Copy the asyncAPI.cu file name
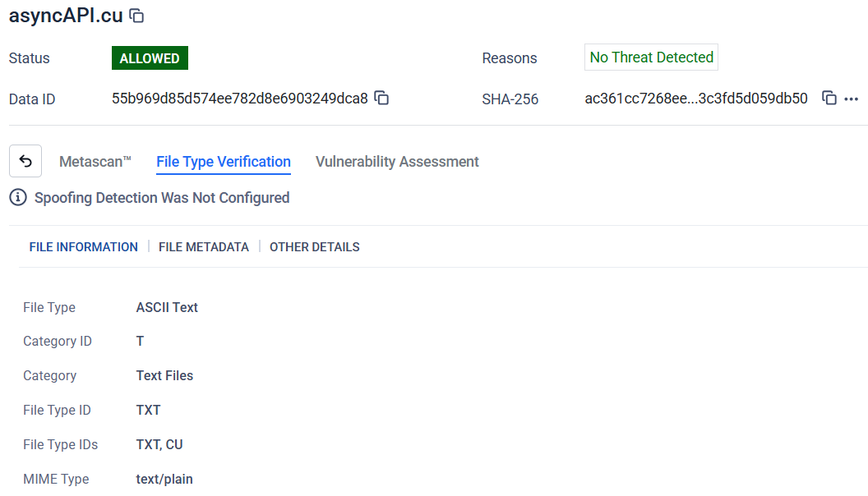 coord(137,16)
